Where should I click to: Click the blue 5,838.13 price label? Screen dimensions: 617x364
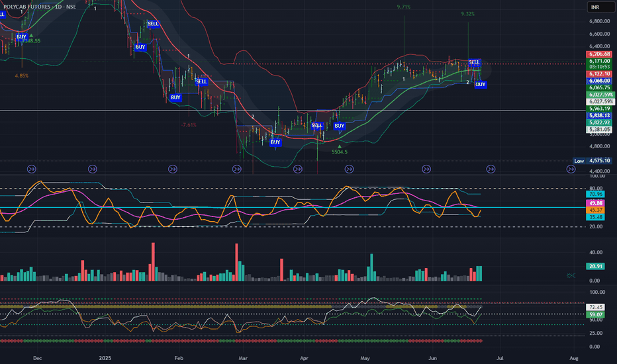599,115
